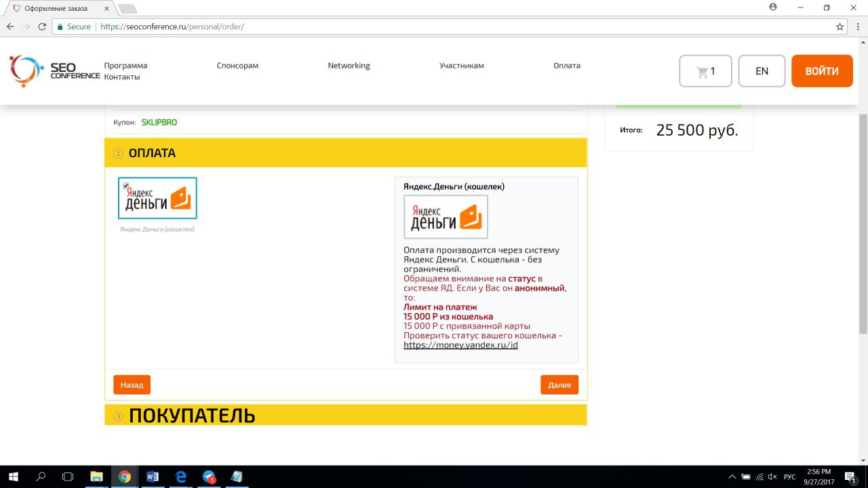Go back in the browser
The height and width of the screenshot is (488, 868).
coord(10,26)
